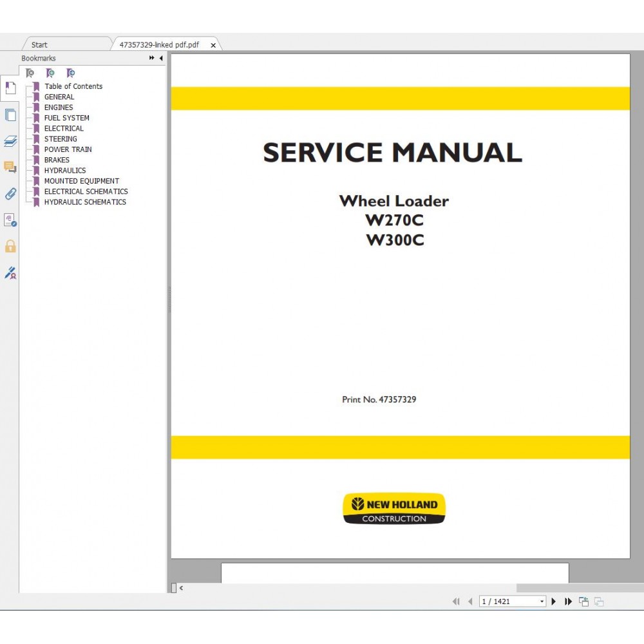The width and height of the screenshot is (644, 644).
Task: Open the Comments sidebar icon
Action: [10, 167]
